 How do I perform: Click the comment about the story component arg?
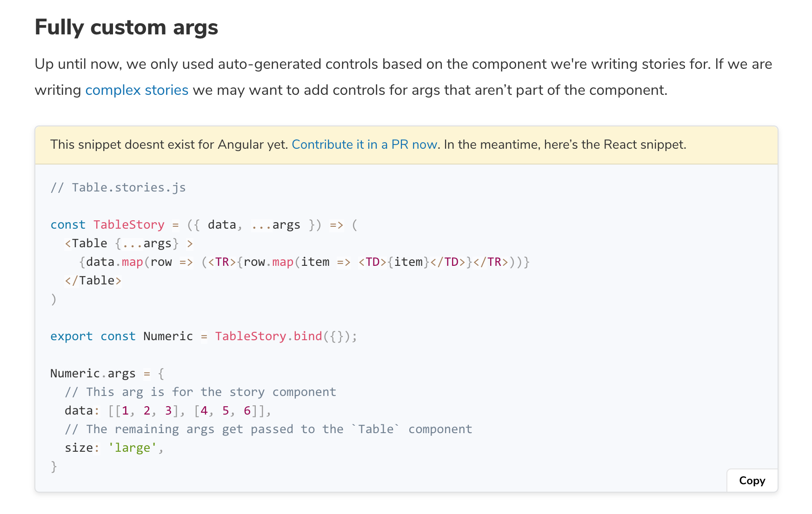tap(200, 392)
